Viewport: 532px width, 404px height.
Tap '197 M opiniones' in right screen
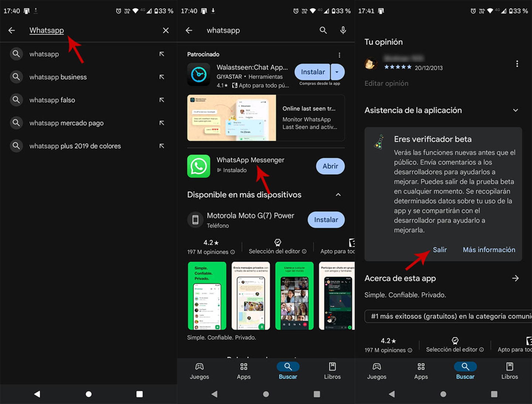(388, 345)
